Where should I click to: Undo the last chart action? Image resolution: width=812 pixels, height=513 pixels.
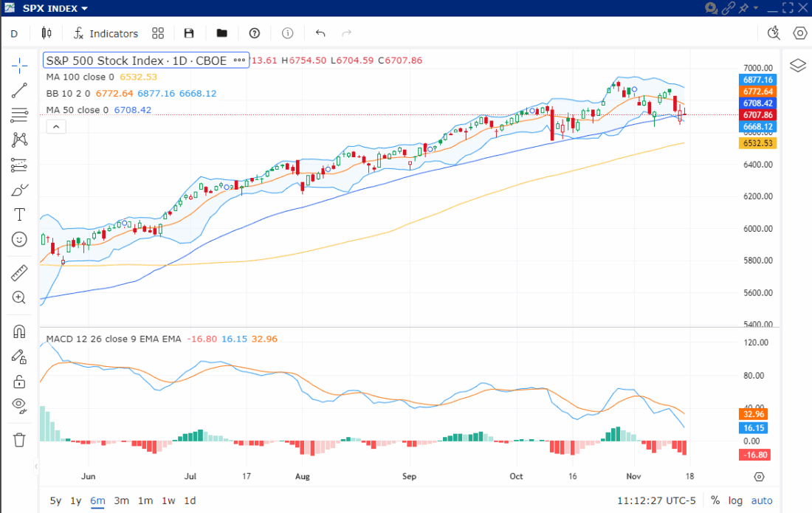(320, 33)
